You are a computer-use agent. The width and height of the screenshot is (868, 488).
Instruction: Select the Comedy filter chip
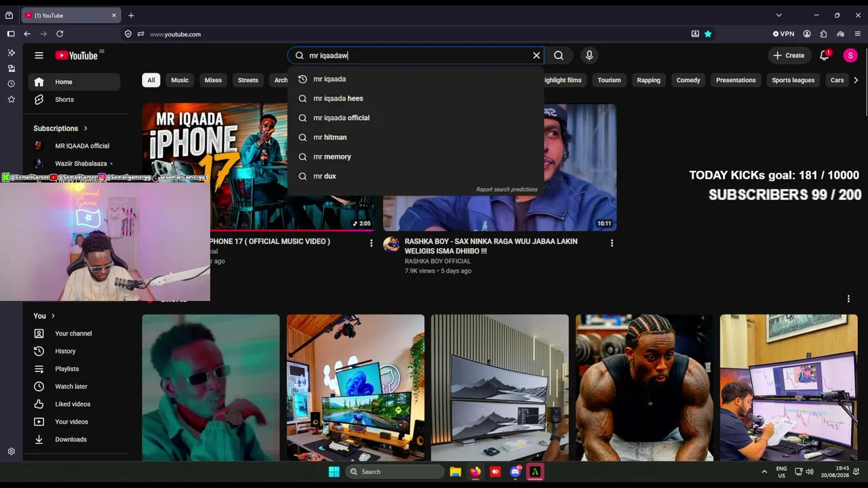688,80
